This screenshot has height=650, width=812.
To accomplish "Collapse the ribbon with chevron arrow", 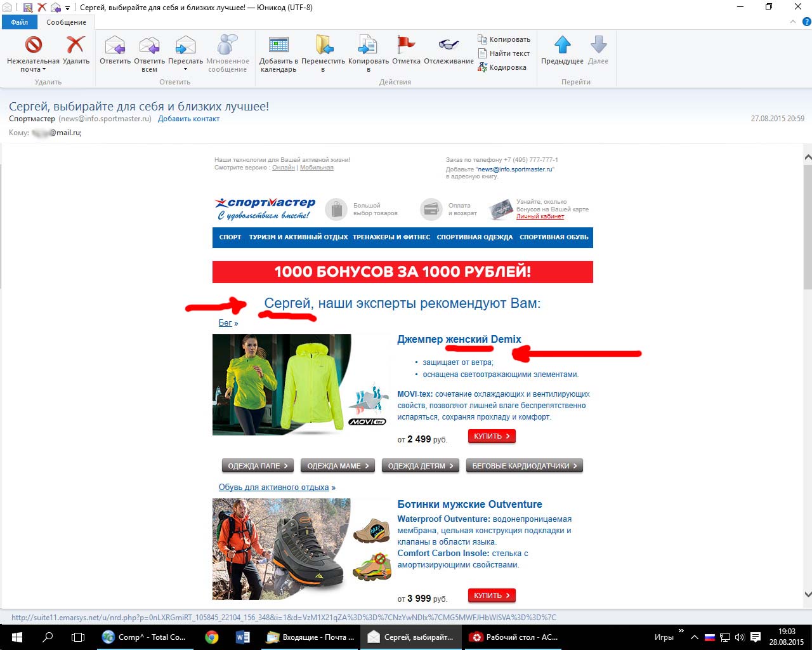I will tap(792, 22).
